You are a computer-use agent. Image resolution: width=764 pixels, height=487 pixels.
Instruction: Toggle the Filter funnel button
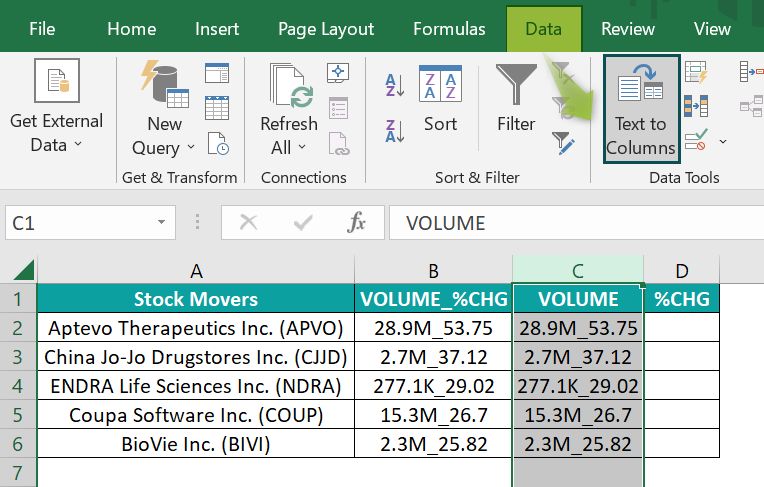coord(516,98)
